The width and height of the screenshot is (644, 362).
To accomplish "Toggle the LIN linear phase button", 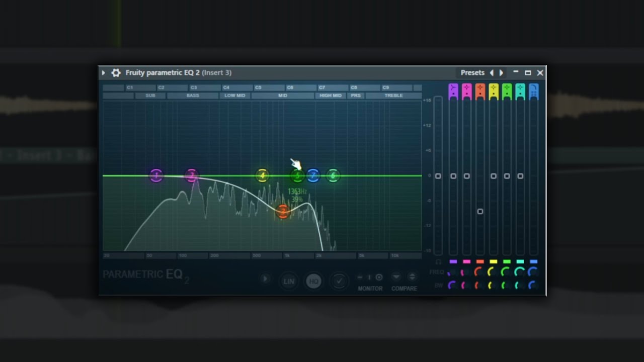I will (x=289, y=281).
